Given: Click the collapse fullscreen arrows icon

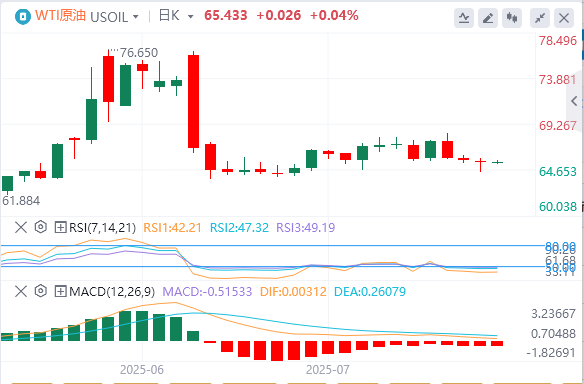Looking at the screenshot, I should tap(540, 18).
